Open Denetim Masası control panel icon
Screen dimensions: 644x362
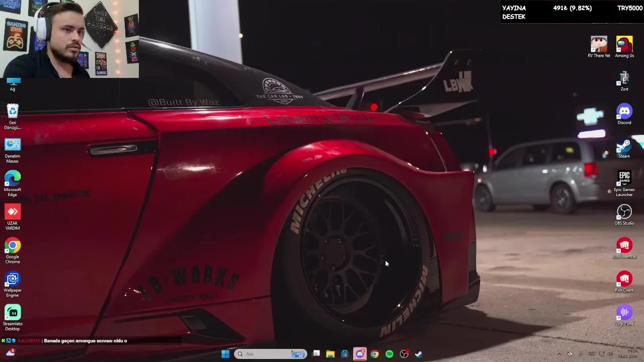coord(13,150)
